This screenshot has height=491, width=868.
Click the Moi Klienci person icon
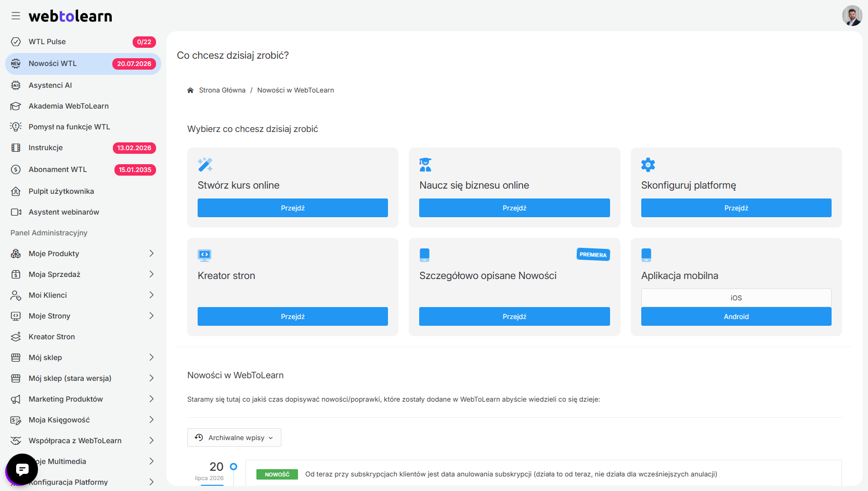click(16, 295)
